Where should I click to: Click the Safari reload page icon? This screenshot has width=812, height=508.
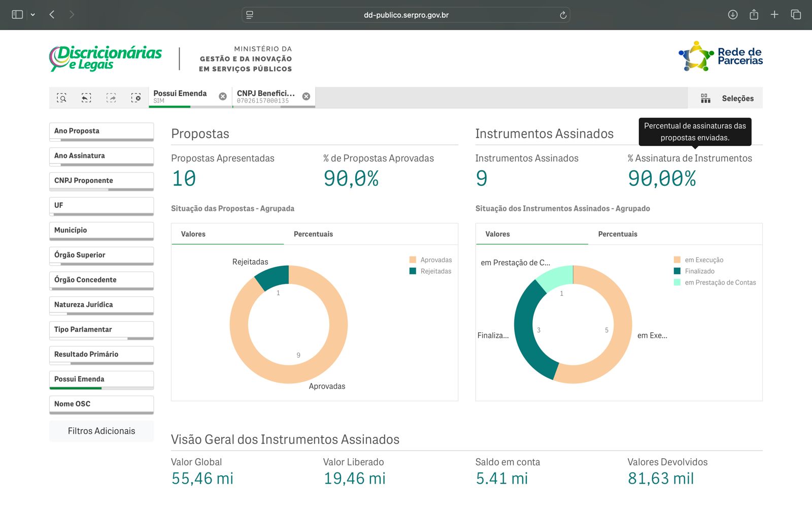click(x=563, y=15)
